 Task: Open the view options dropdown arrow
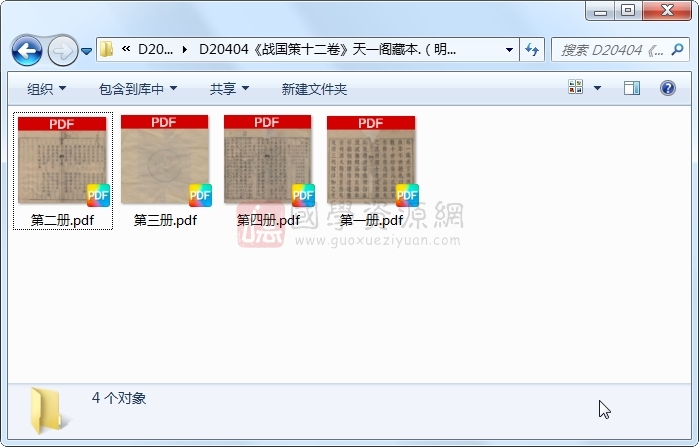(x=598, y=89)
